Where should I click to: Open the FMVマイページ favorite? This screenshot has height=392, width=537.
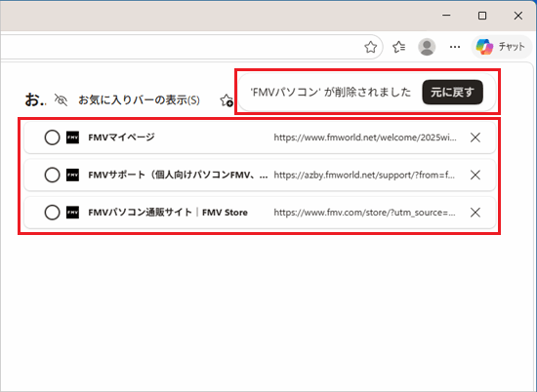[x=260, y=137]
